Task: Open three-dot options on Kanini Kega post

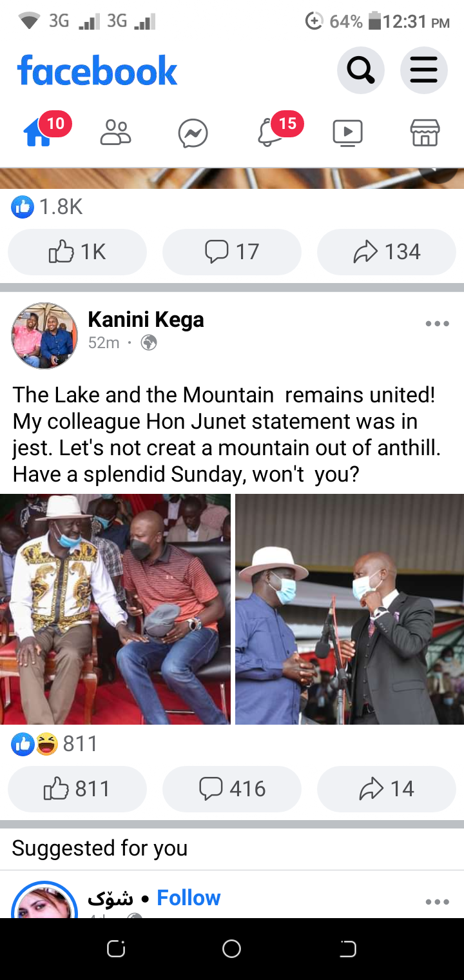Action: tap(438, 324)
